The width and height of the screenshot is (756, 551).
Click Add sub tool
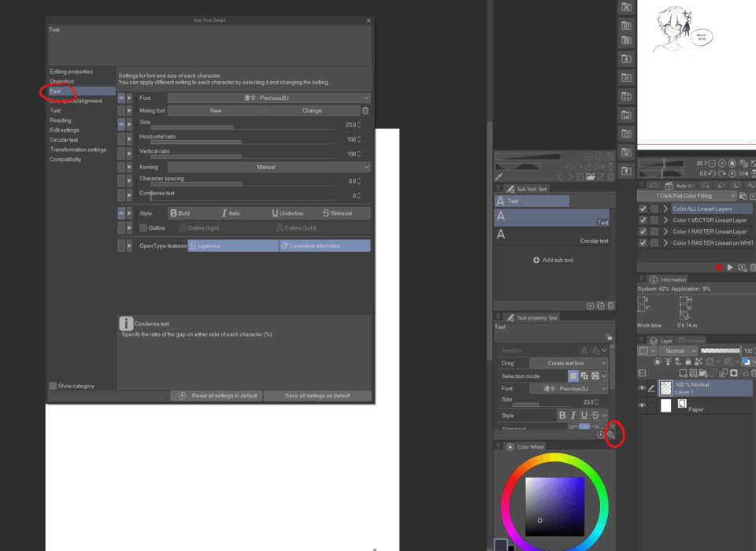point(553,261)
